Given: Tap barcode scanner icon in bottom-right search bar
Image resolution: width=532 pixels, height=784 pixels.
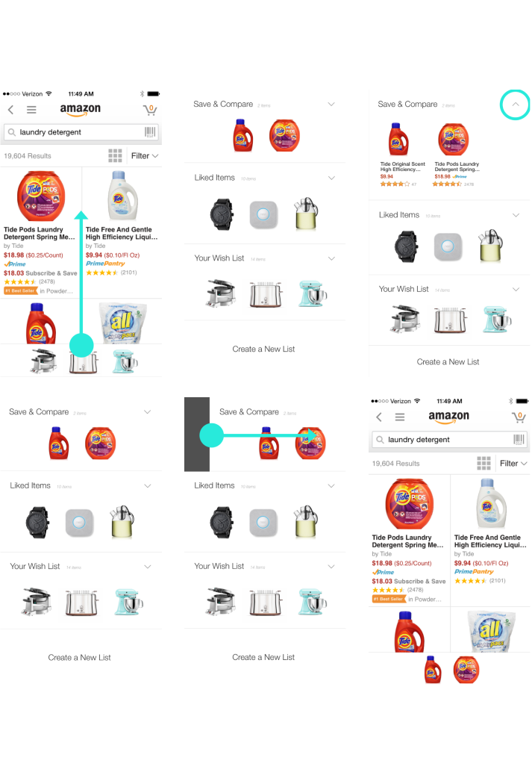Looking at the screenshot, I should [519, 440].
